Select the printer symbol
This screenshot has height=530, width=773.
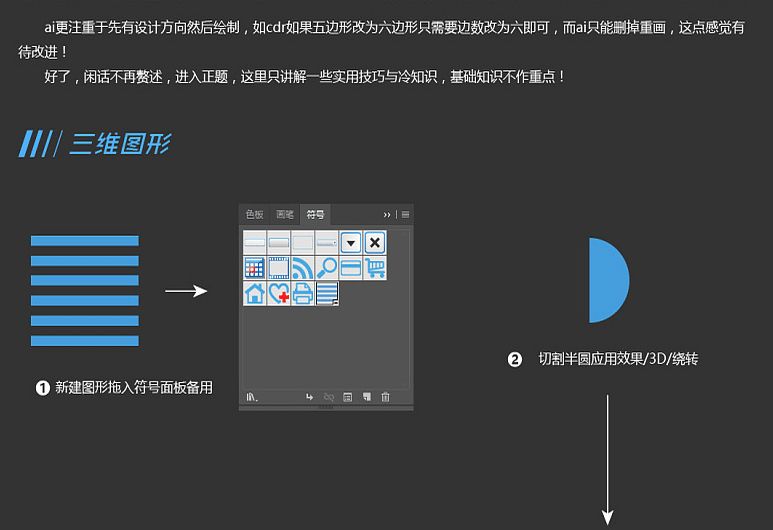303,294
